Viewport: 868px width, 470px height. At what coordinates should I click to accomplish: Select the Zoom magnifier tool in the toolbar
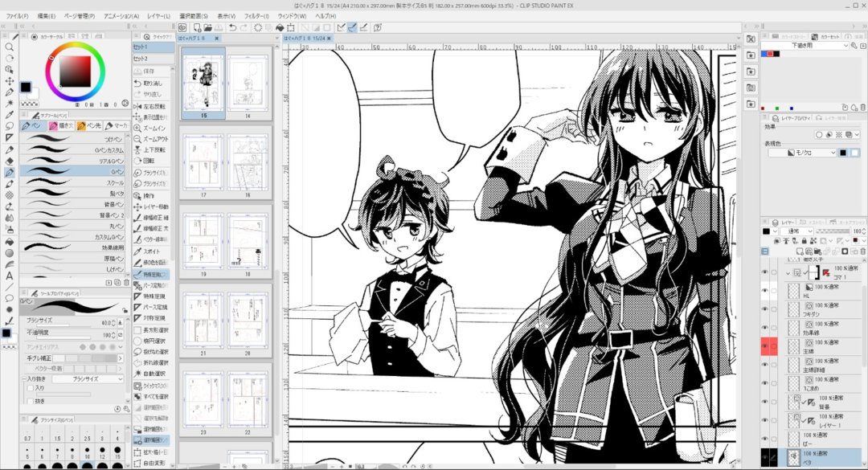(10, 47)
